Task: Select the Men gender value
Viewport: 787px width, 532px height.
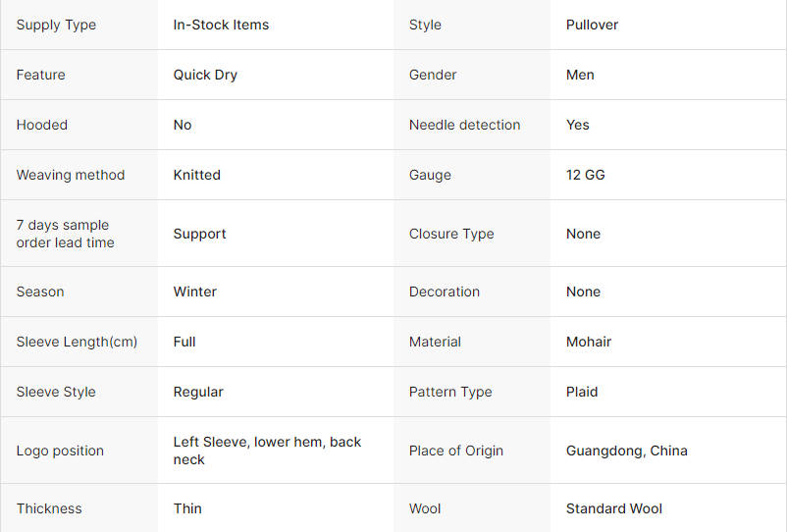Action: click(x=580, y=75)
